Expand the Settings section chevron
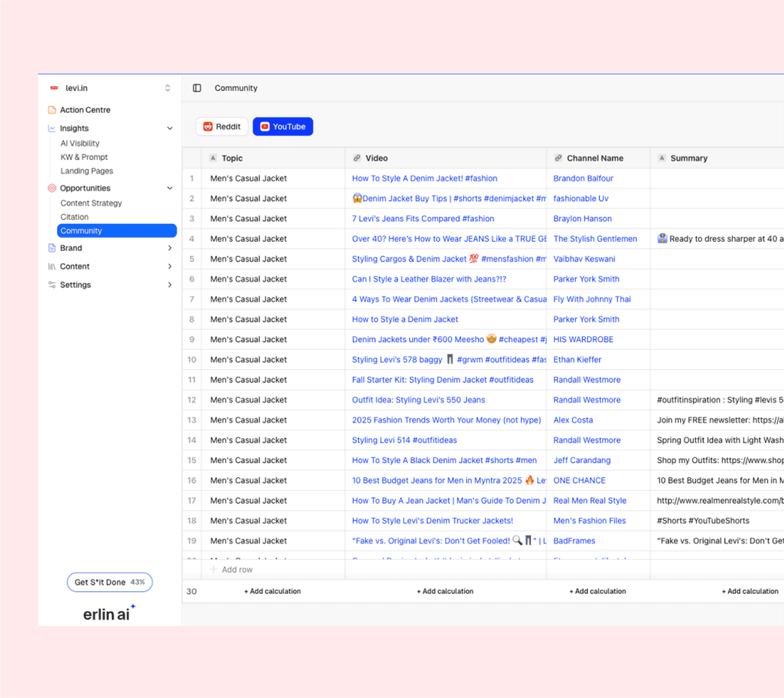This screenshot has width=784, height=698. click(x=170, y=285)
